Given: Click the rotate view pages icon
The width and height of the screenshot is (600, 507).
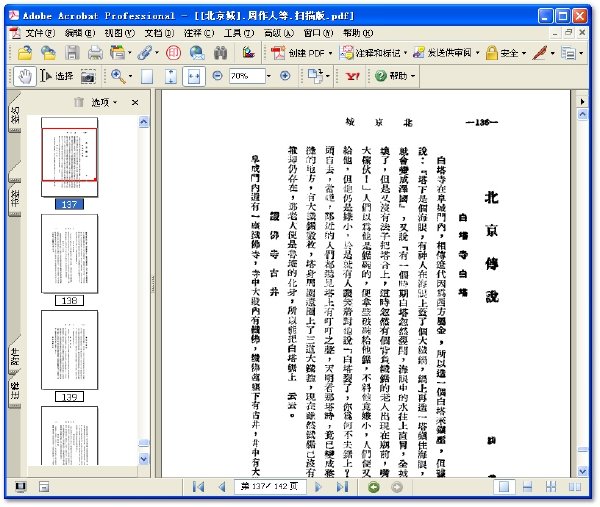Looking at the screenshot, I should (315, 76).
